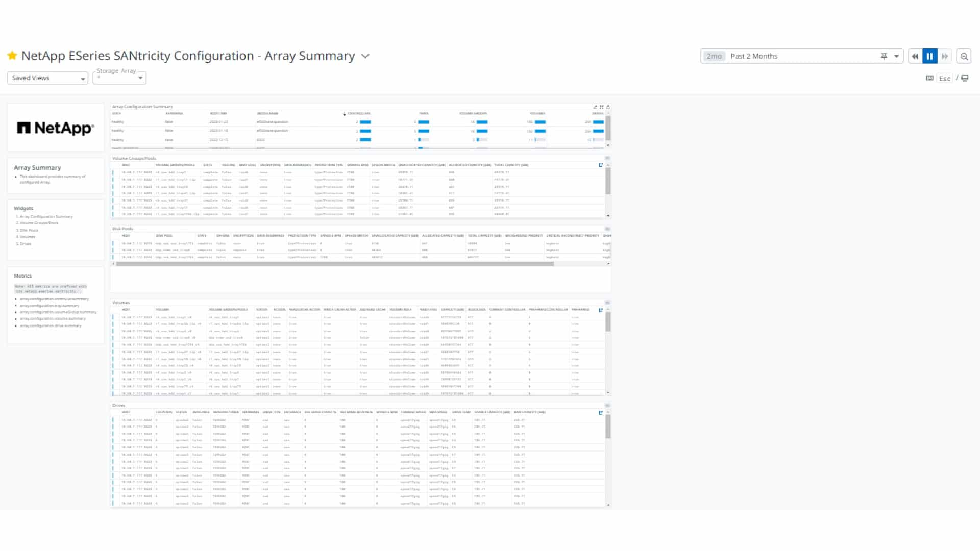
Task: Sort Drives table by Location column
Action: [x=164, y=412]
